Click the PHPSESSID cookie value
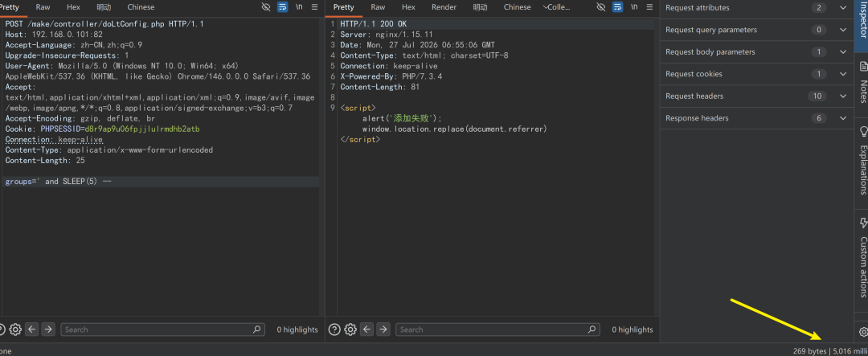 [x=142, y=129]
